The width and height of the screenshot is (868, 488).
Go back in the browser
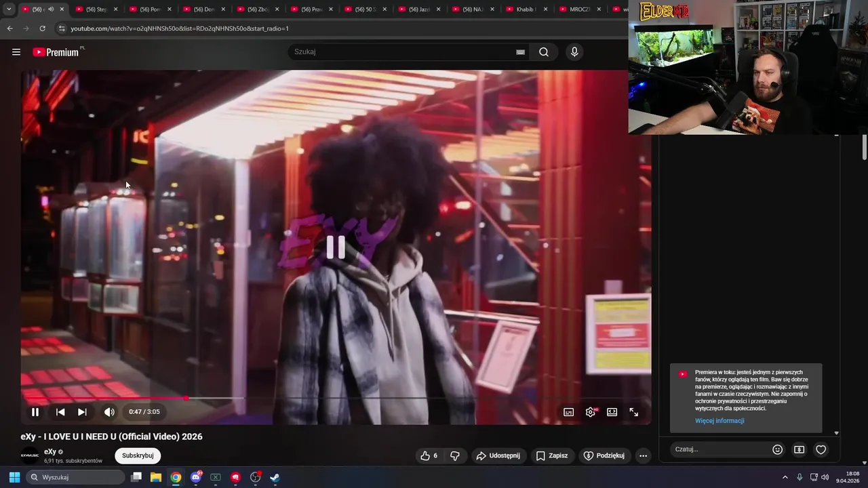9,28
